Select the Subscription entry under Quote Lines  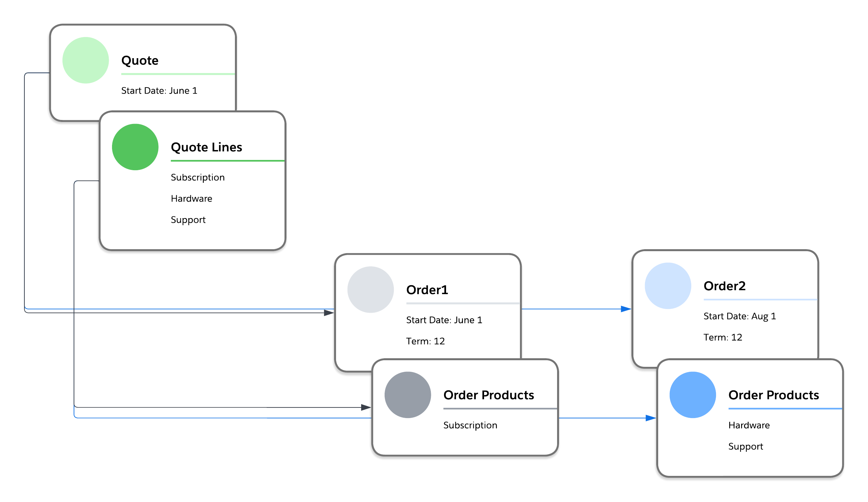[x=198, y=177]
